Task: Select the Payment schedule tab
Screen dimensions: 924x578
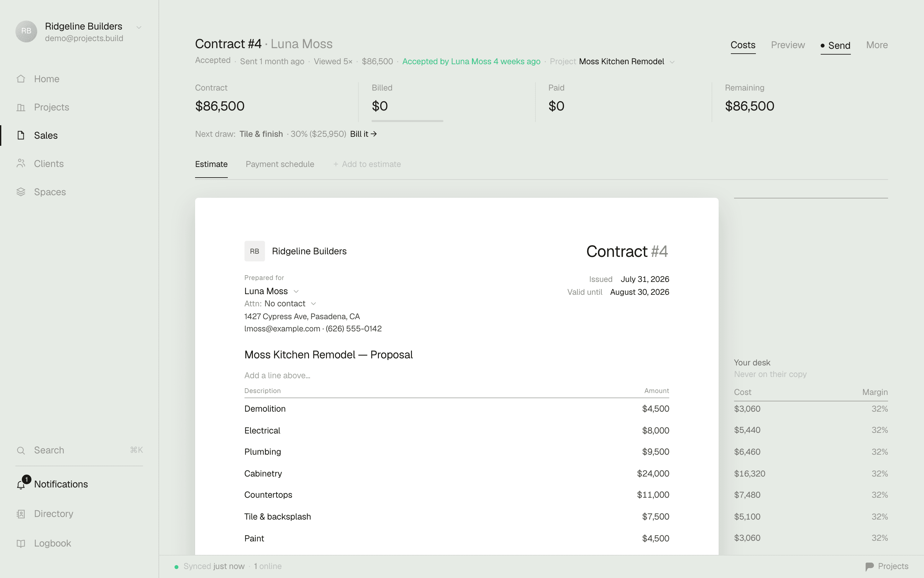Action: (280, 164)
